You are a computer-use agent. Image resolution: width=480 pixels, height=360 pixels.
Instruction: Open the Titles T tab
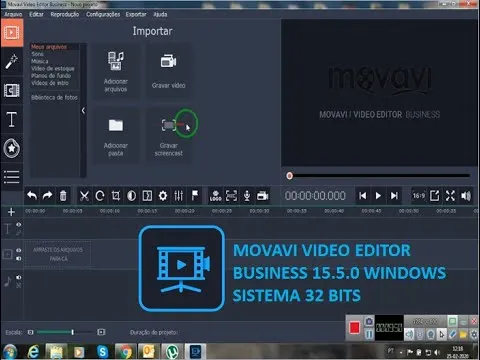12,119
